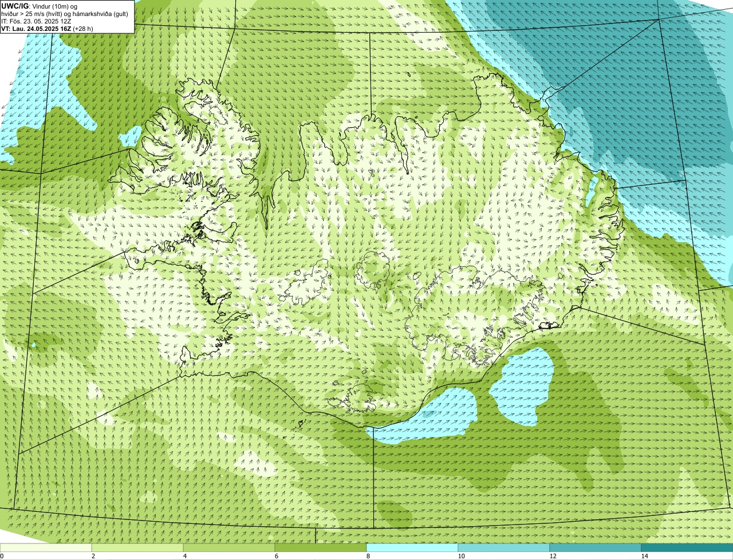Click the scale value '14'
Image resolution: width=733 pixels, height=560 pixels.
pyautogui.click(x=644, y=556)
